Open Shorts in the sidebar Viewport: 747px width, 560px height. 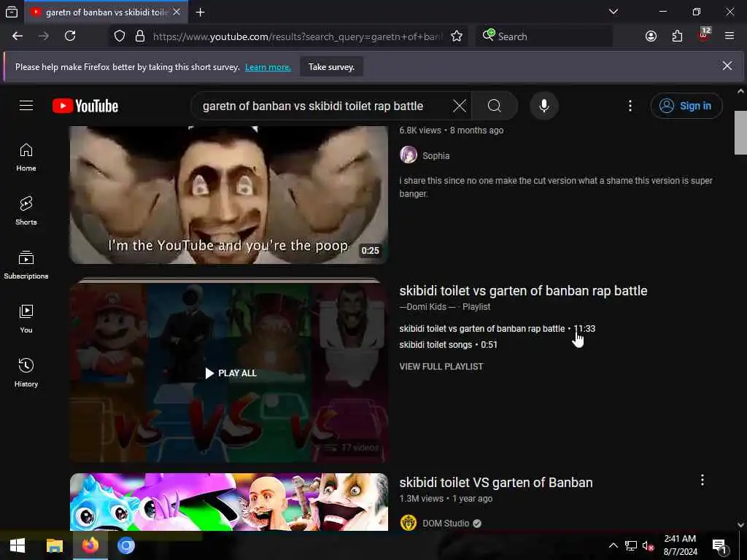tap(26, 211)
